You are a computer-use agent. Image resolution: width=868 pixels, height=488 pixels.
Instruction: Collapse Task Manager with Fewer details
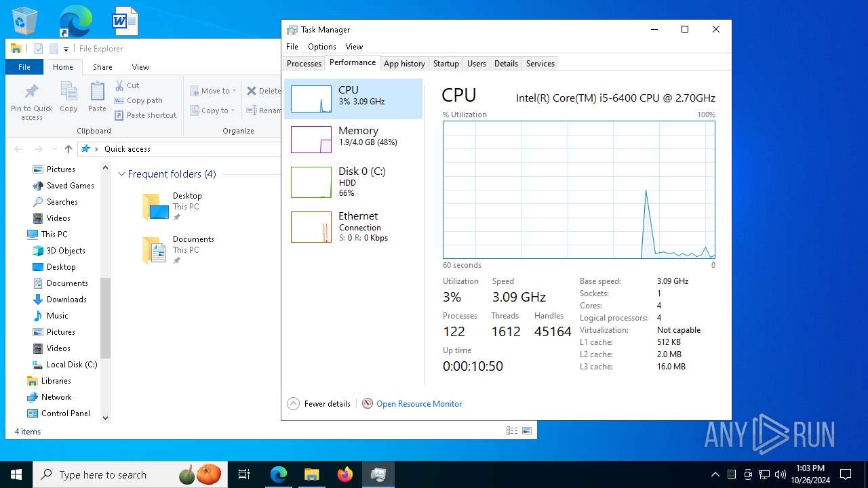tap(319, 403)
